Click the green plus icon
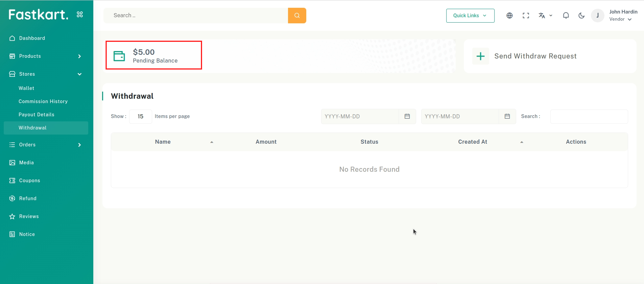Screen dimensions: 644x284 tap(480, 56)
